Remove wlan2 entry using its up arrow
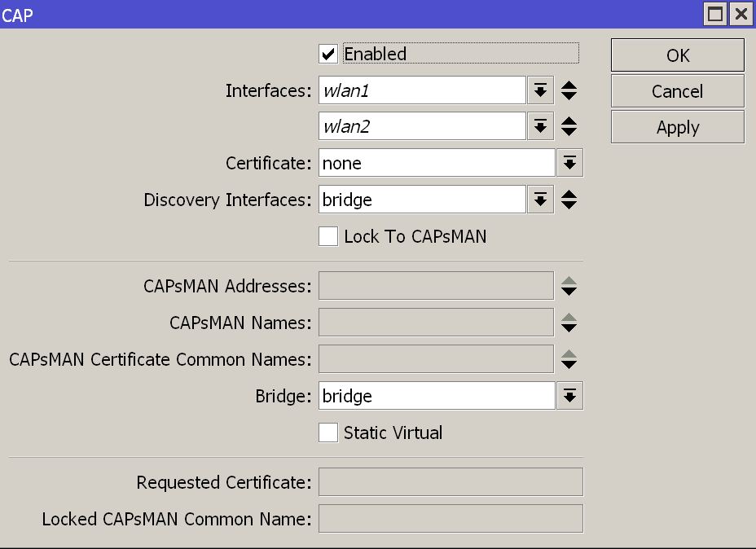 pos(569,121)
